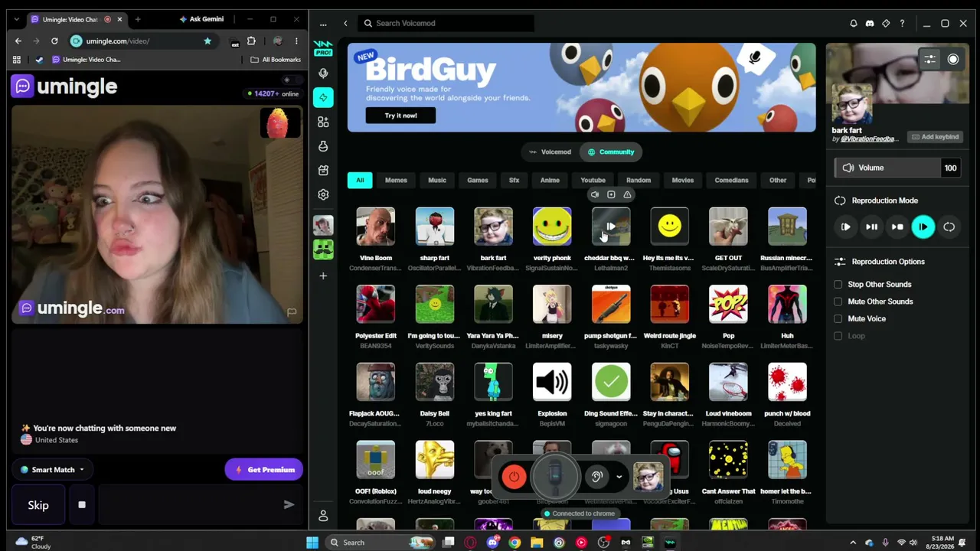Switch to the Memes category tab
This screenshot has width=980, height=551.
396,181
